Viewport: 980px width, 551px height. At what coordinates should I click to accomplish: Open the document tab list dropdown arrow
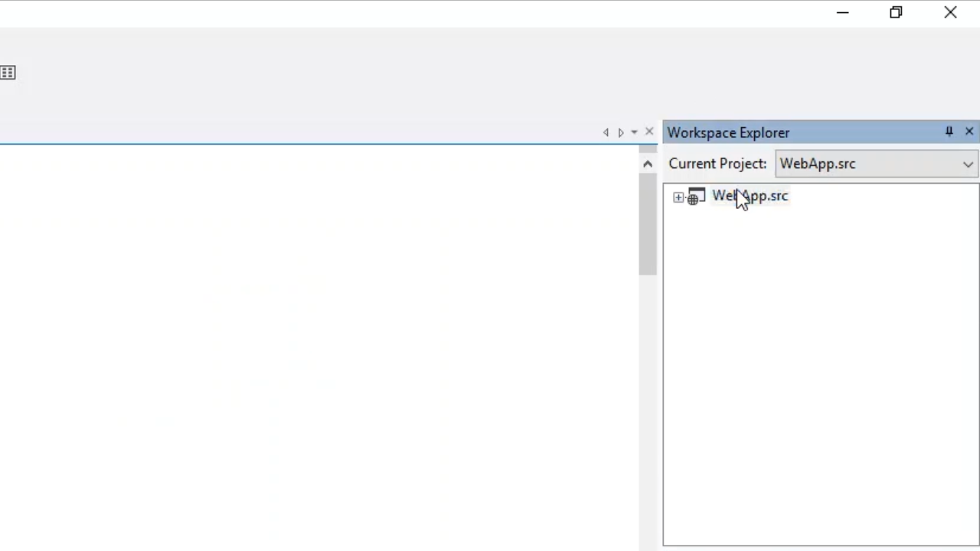(x=634, y=132)
